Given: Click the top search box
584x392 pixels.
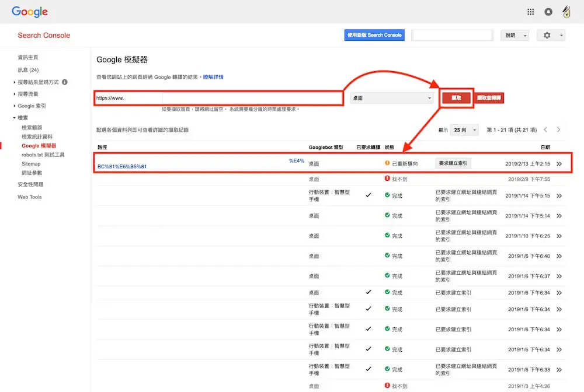Looking at the screenshot, I should pyautogui.click(x=453, y=36).
